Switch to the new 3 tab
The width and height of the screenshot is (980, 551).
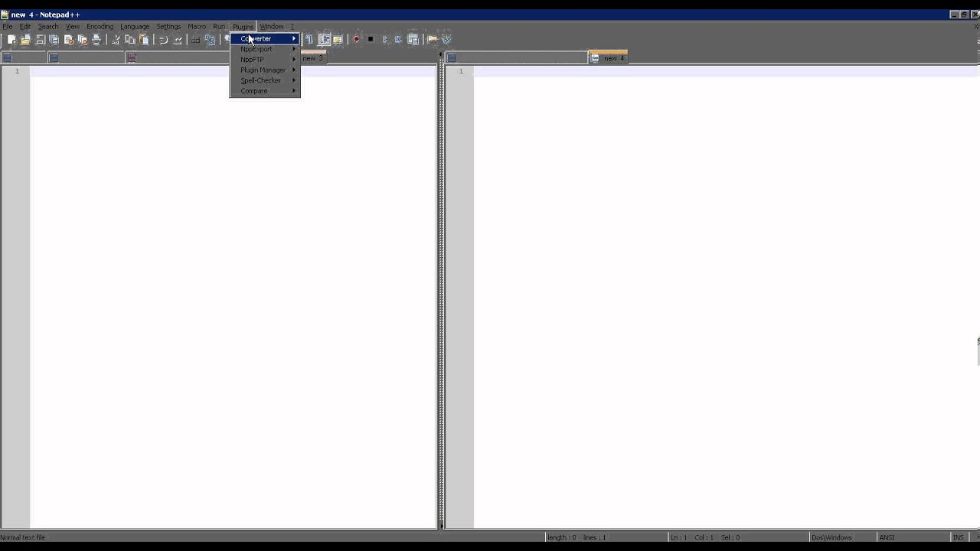pos(313,58)
